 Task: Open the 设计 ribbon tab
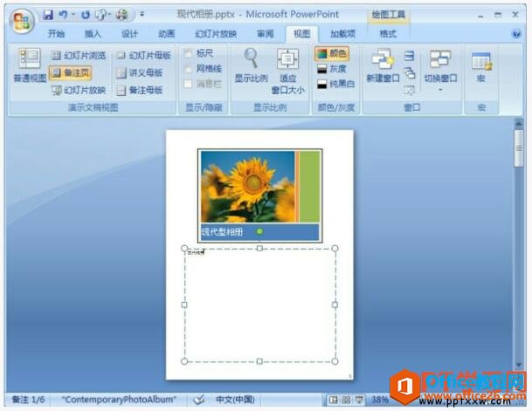click(x=129, y=33)
